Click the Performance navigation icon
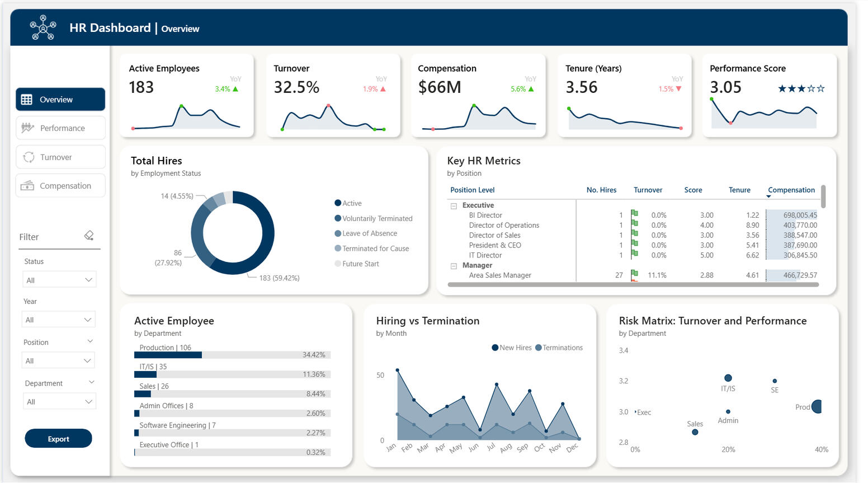This screenshot has width=868, height=483. click(27, 128)
